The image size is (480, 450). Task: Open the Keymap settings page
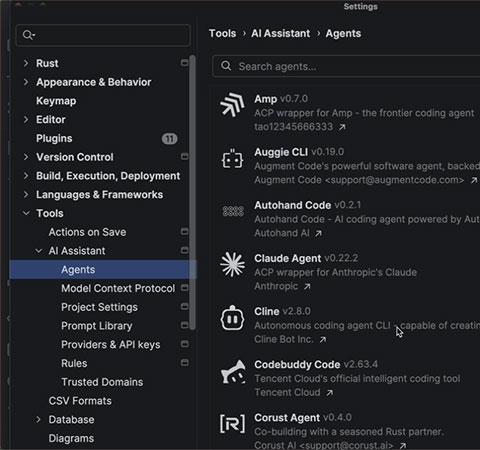56,101
